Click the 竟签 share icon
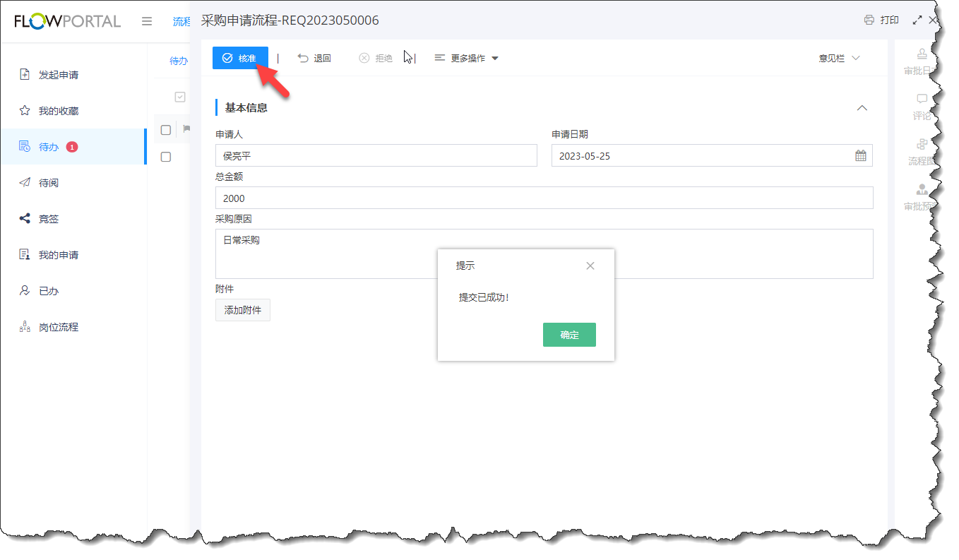 click(x=25, y=219)
